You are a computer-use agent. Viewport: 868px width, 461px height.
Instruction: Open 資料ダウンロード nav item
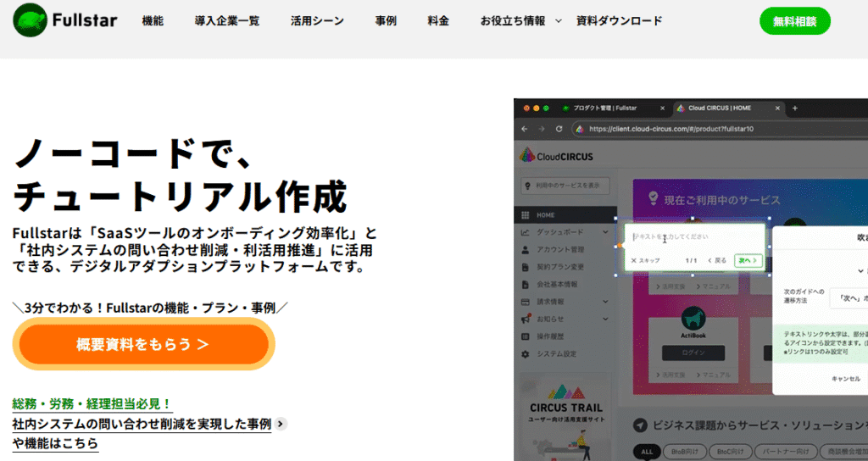tap(619, 21)
